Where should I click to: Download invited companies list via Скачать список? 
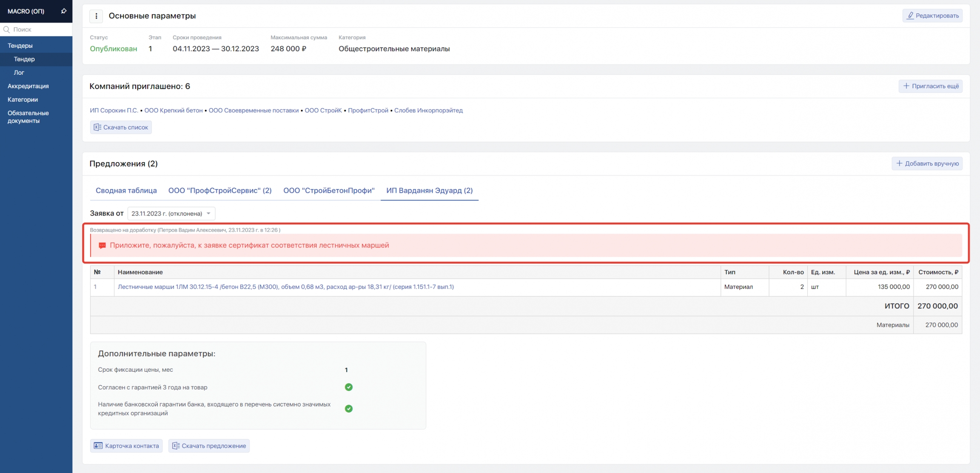(121, 127)
